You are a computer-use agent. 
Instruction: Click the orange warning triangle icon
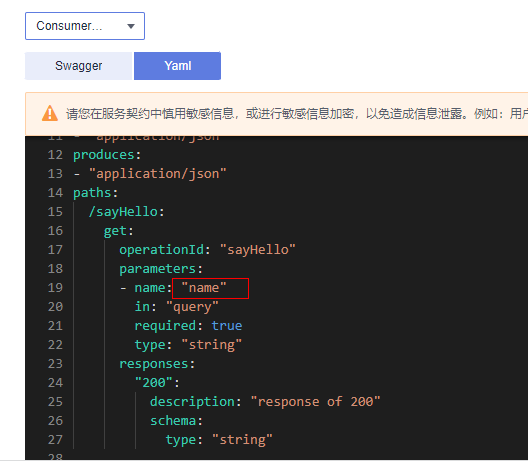point(50,113)
